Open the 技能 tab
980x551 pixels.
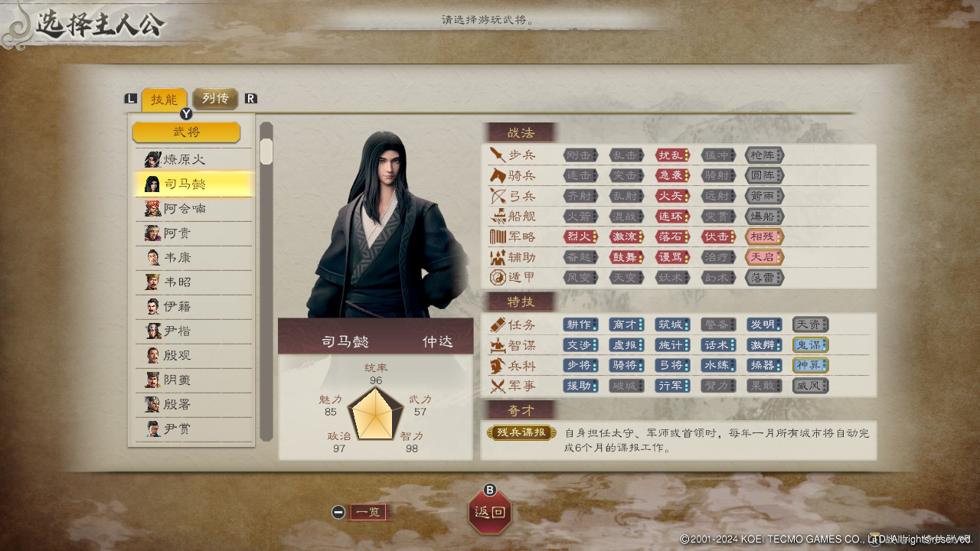[164, 99]
